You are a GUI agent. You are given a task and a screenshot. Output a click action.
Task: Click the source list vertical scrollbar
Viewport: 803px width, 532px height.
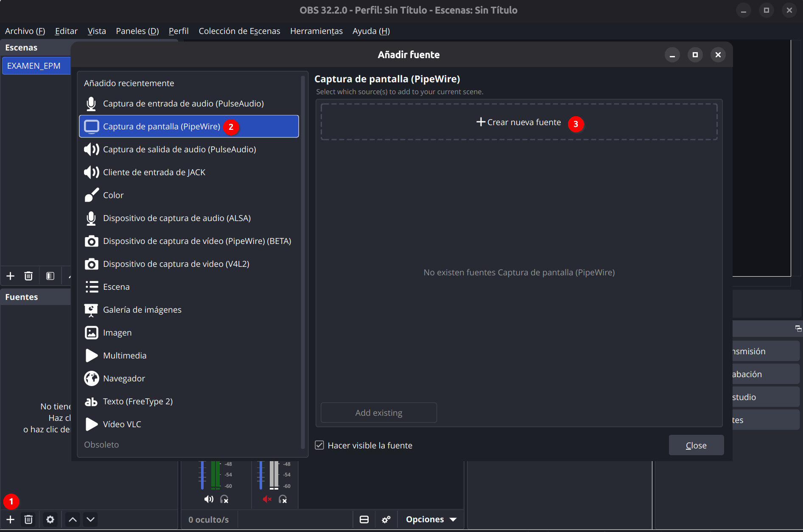click(x=303, y=262)
